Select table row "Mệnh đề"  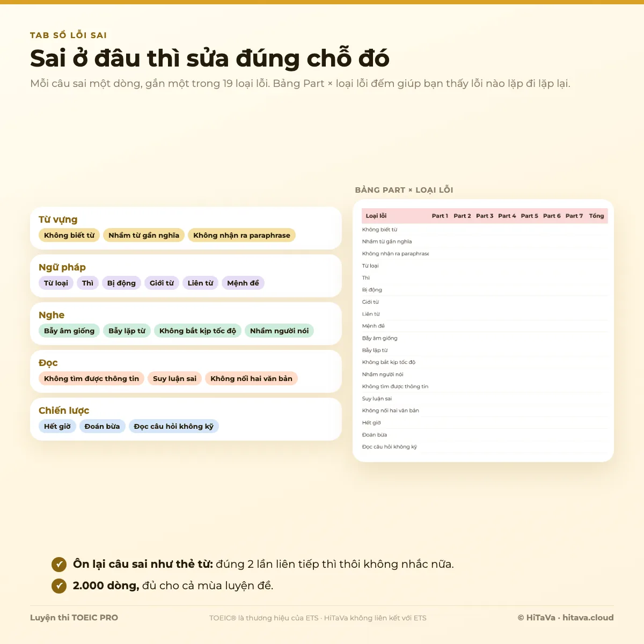pyautogui.click(x=485, y=326)
